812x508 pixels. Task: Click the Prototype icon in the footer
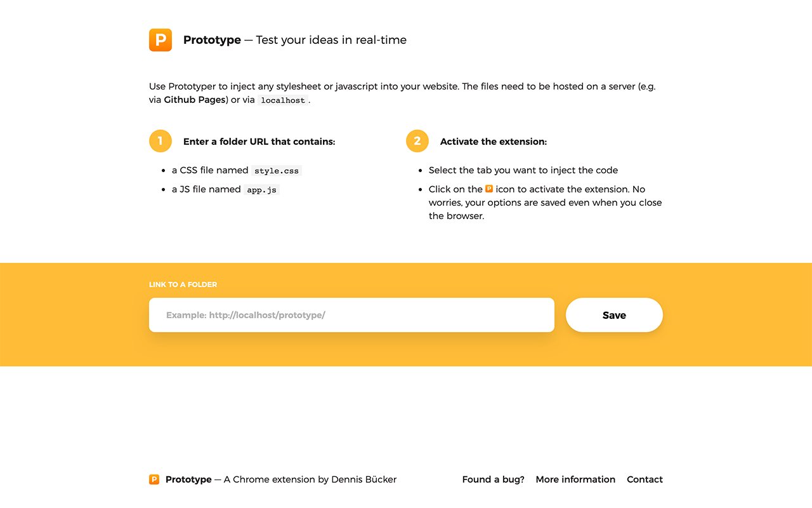point(154,479)
